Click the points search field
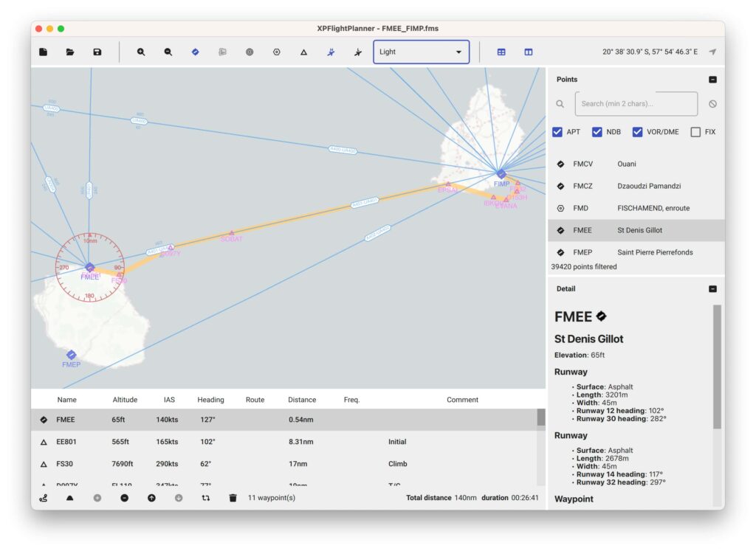Screen dimensions: 756x551 coord(636,103)
